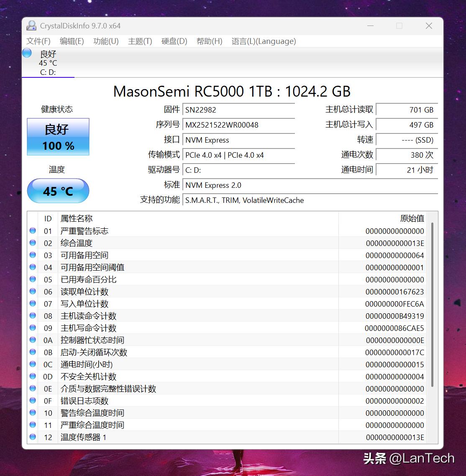Click status orb for 可用备用空间阈值 row

click(x=33, y=267)
